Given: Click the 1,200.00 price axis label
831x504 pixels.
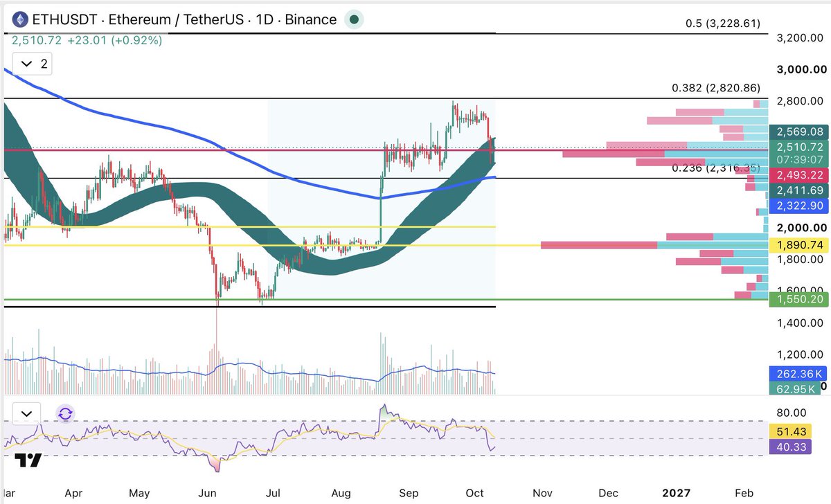Looking at the screenshot, I should click(801, 354).
